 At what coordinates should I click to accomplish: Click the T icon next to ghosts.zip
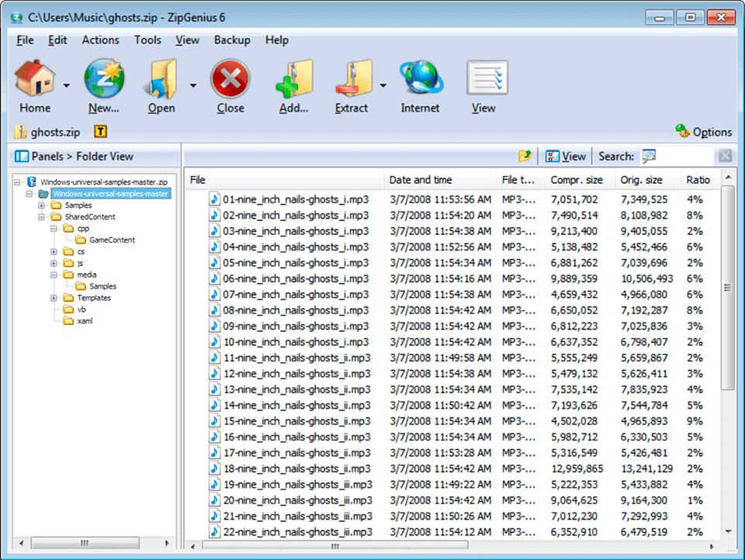[101, 132]
